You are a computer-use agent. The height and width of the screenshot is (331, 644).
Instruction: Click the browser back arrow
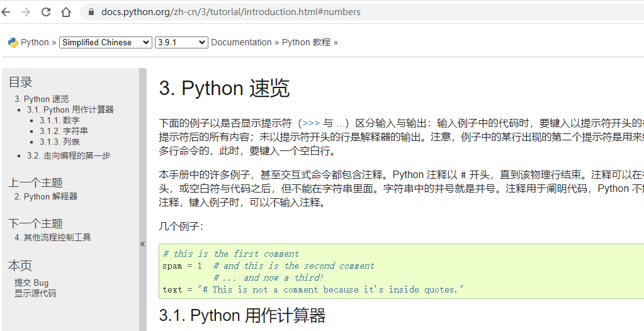click(5, 12)
